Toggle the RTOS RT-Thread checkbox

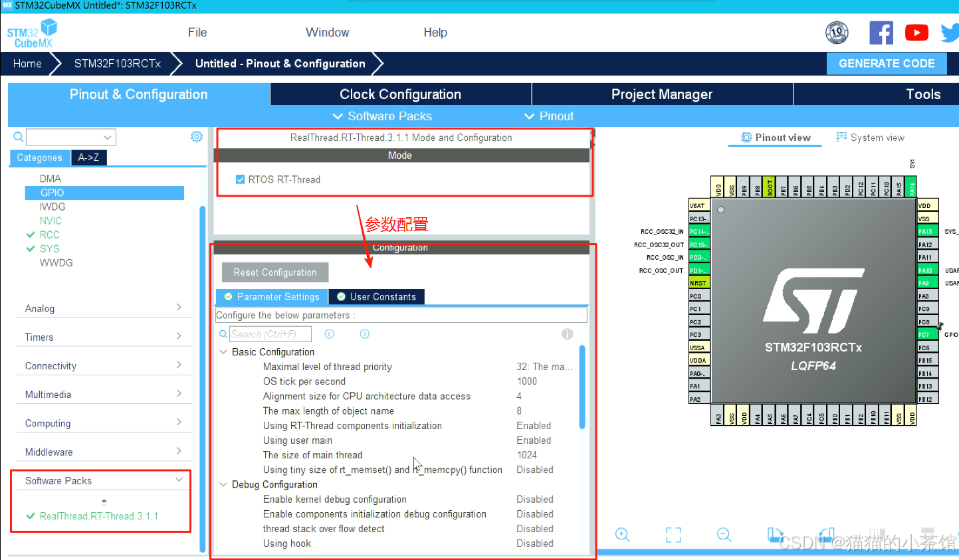click(x=240, y=179)
